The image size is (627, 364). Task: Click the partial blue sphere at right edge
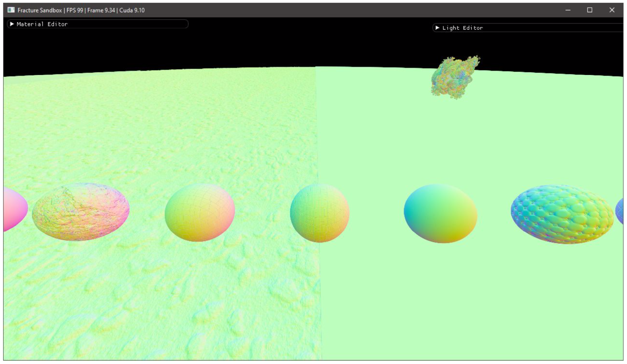point(620,212)
